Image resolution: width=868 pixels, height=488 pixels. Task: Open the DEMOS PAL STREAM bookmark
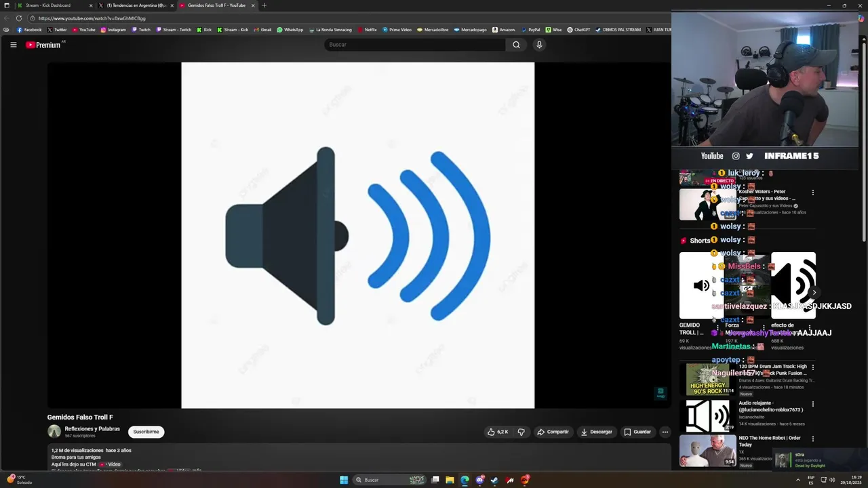click(x=618, y=30)
